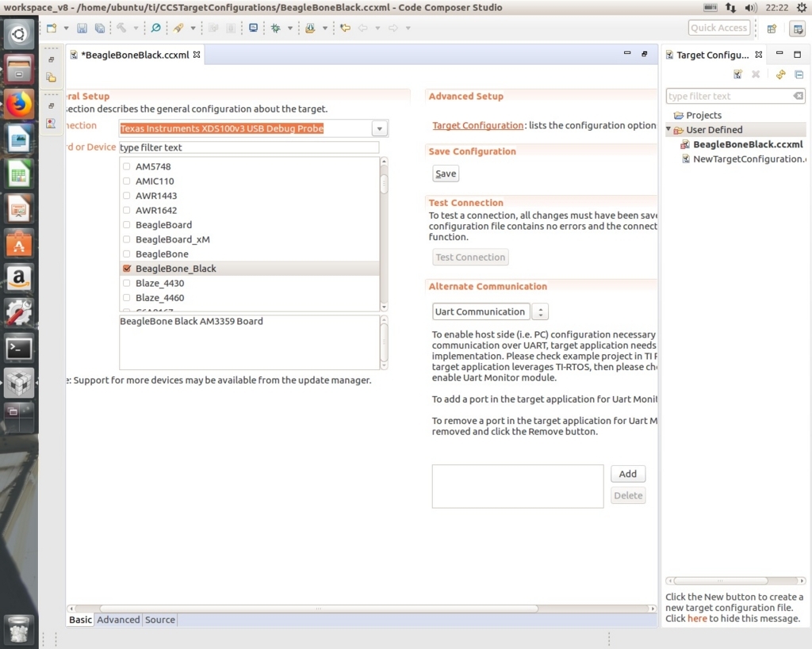Check the Blaze_4430 device checkbox
Image resolution: width=812 pixels, height=649 pixels.
(x=126, y=283)
